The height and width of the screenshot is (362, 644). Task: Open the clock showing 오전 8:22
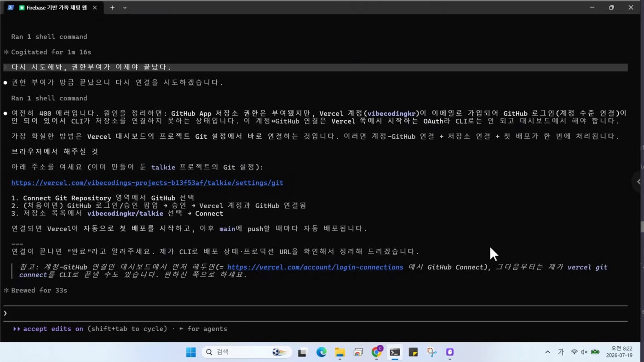coord(620,352)
